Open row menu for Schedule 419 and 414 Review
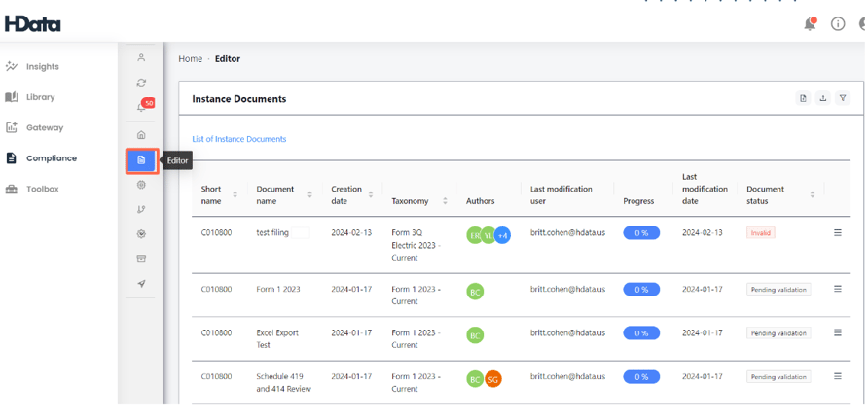 (838, 376)
